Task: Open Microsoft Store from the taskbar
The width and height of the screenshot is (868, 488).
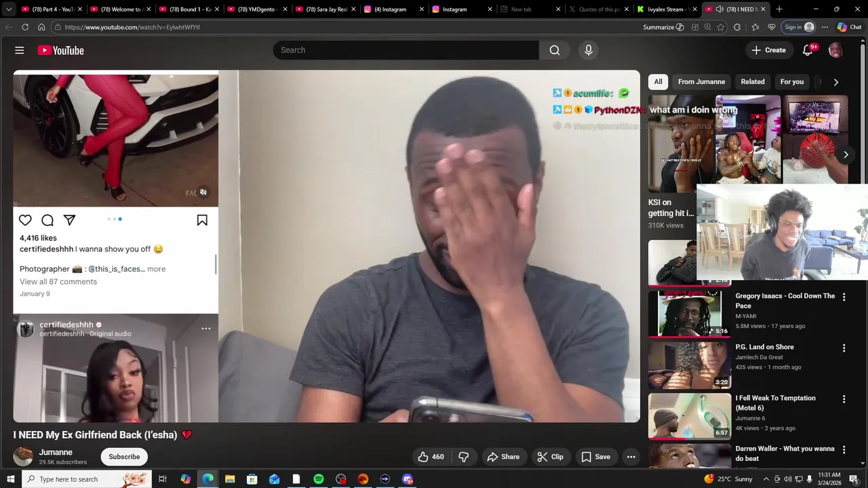Action: (x=252, y=479)
